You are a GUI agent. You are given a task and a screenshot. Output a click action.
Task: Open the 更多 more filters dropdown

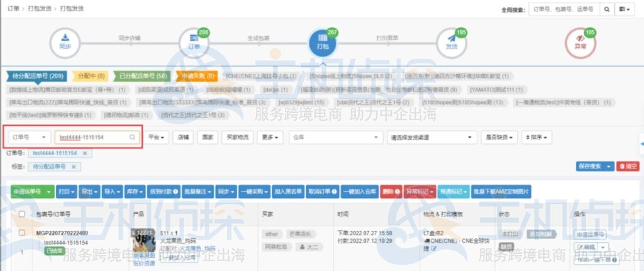pos(270,138)
